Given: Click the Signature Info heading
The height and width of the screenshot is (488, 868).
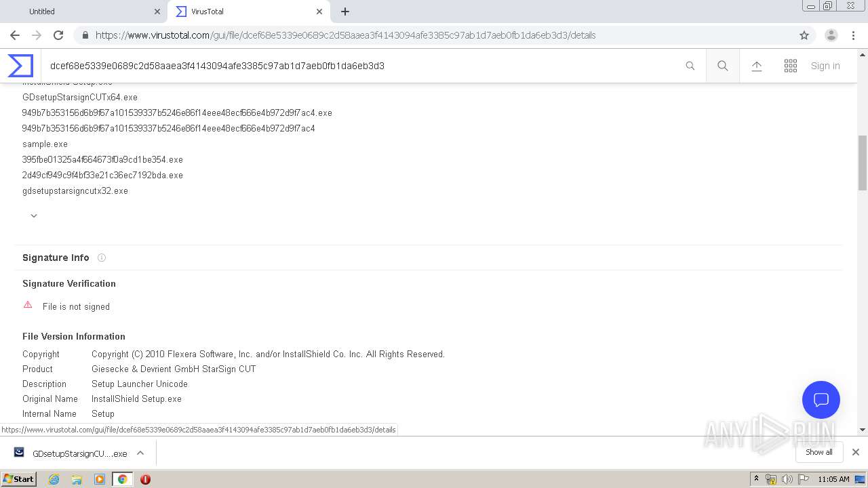Looking at the screenshot, I should (56, 258).
